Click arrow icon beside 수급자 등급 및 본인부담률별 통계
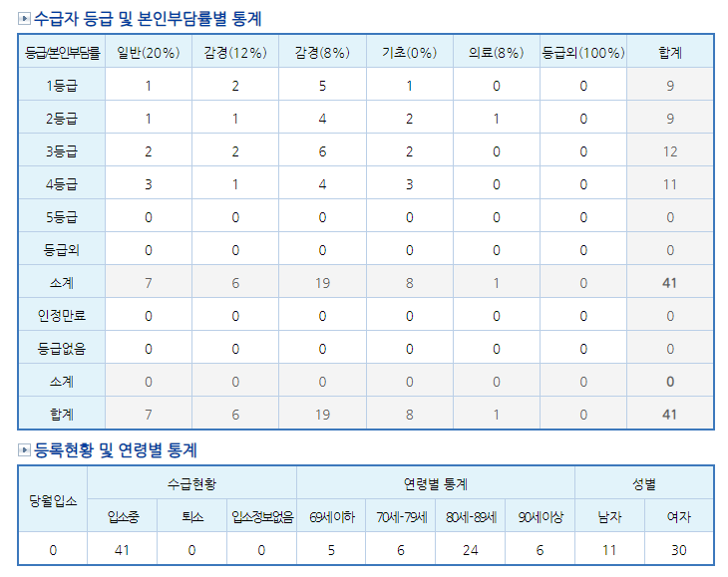The width and height of the screenshot is (728, 577). [x=24, y=19]
